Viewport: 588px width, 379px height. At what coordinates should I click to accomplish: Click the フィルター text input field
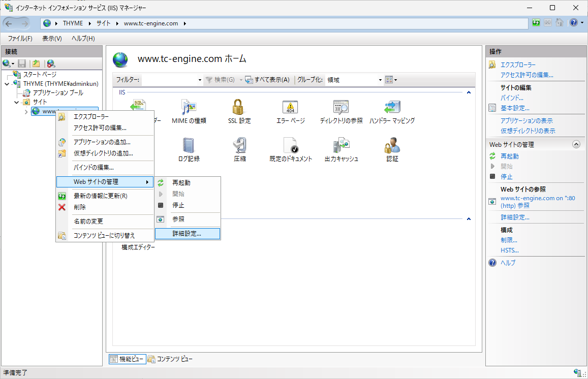170,80
